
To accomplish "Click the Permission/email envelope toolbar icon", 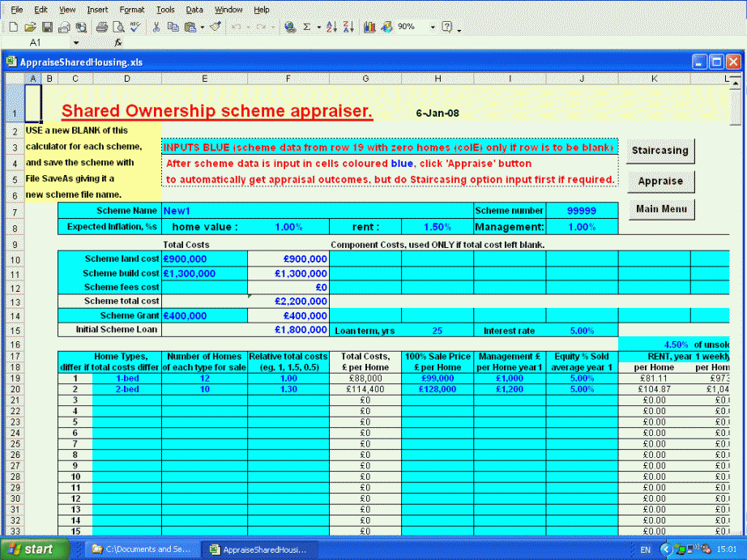I will [64, 28].
